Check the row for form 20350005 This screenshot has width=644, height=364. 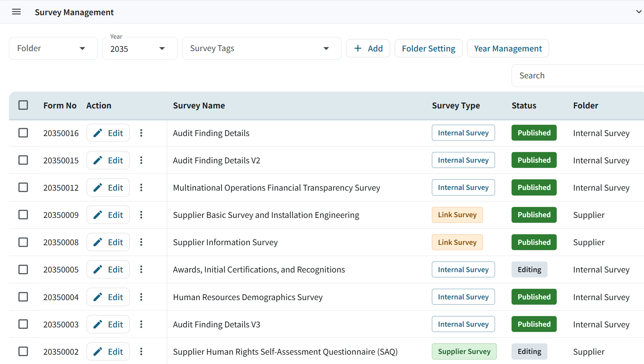tap(23, 269)
